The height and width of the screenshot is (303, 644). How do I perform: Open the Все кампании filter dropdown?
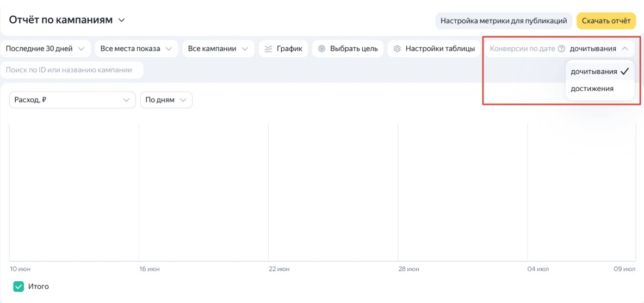pyautogui.click(x=219, y=49)
